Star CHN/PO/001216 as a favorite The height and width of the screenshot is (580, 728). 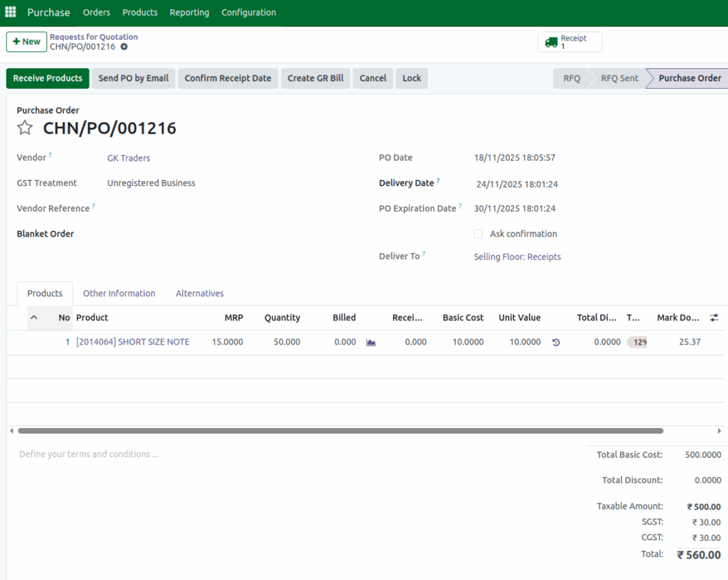point(25,129)
